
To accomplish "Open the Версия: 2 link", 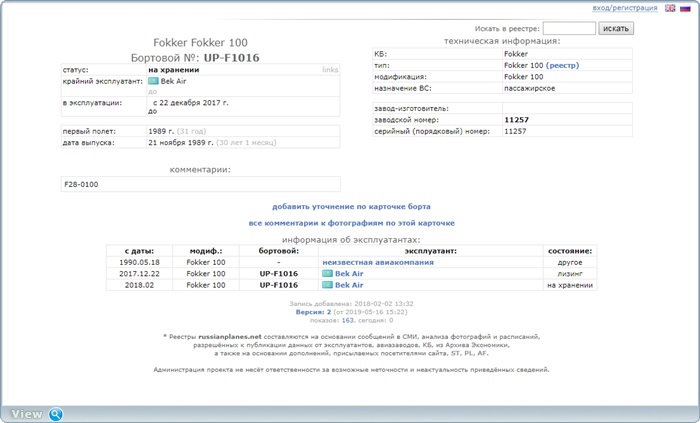I will coord(313,312).
